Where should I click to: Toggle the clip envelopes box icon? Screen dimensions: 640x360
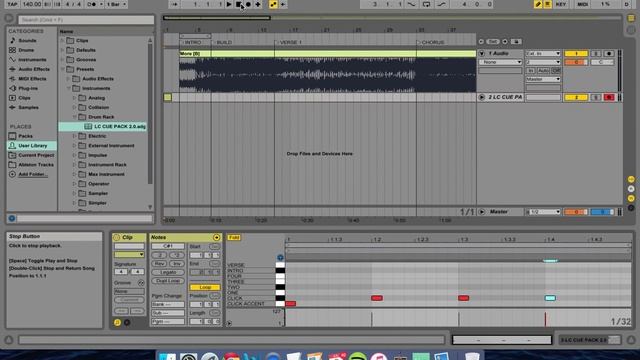pyautogui.click(x=127, y=322)
